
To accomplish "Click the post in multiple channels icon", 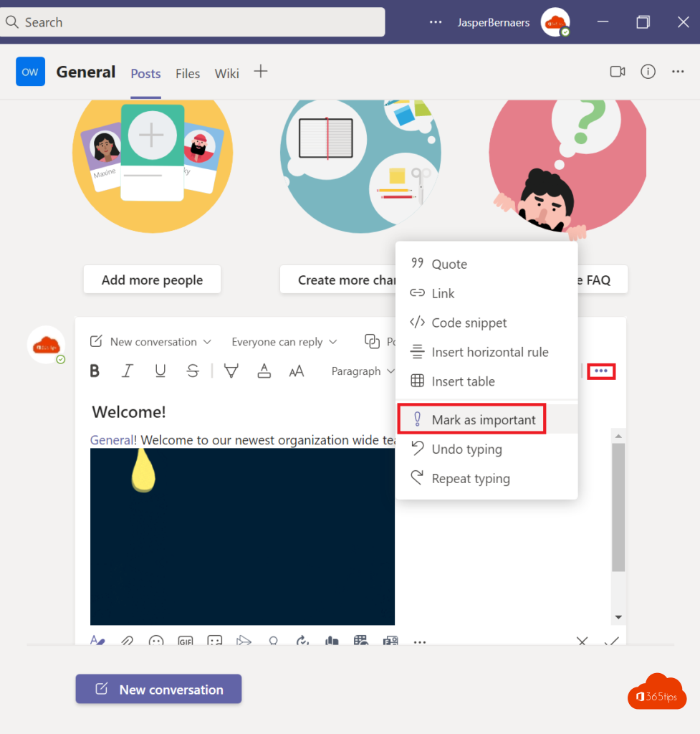I will point(372,341).
